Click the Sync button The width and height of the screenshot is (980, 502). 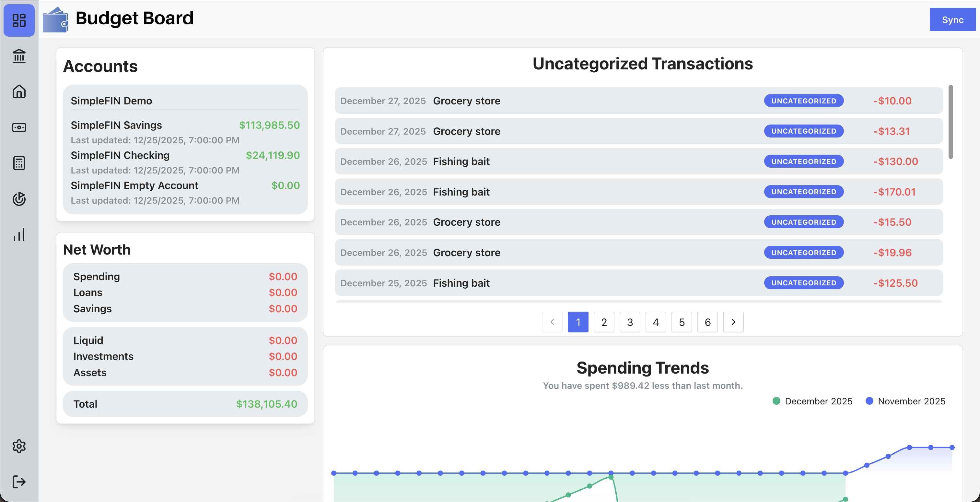pos(952,20)
